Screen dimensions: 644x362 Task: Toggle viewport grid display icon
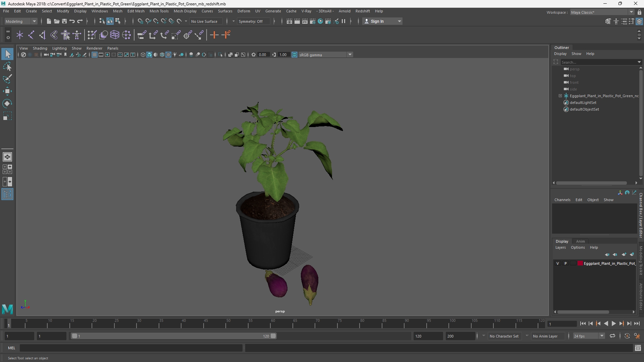point(95,55)
